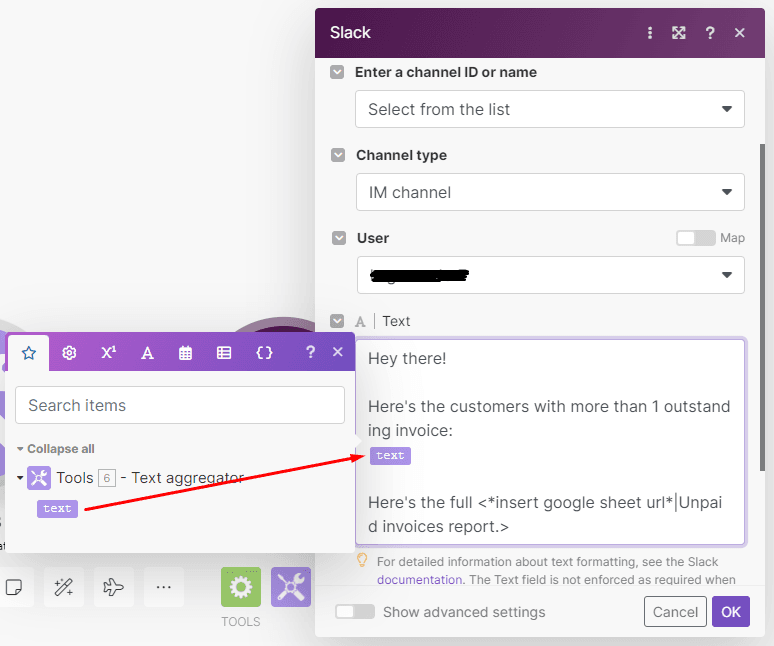Toggle the checkbox beside Channel type

tap(339, 156)
